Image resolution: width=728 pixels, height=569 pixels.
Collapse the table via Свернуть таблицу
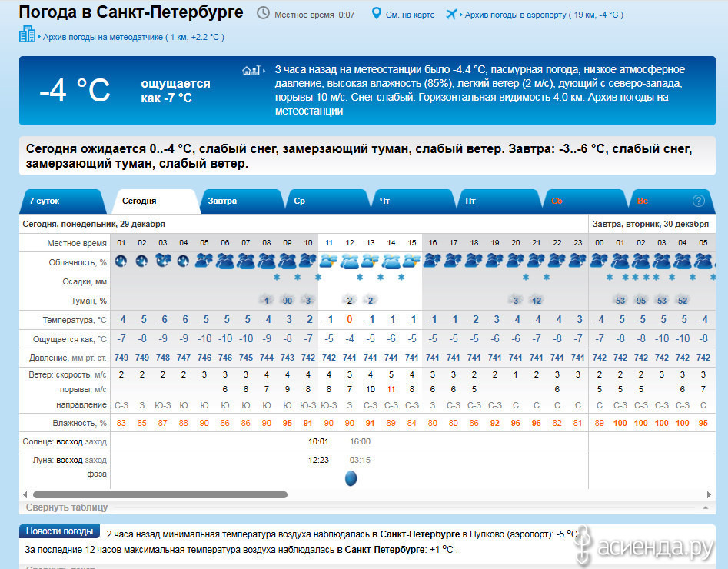67,507
